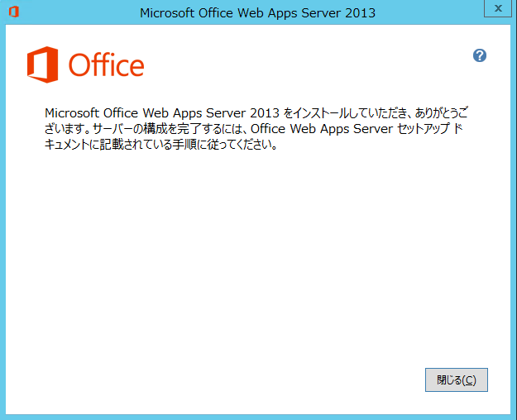The width and height of the screenshot is (517, 420).
Task: Click the orange Office logo square
Action: [43, 64]
